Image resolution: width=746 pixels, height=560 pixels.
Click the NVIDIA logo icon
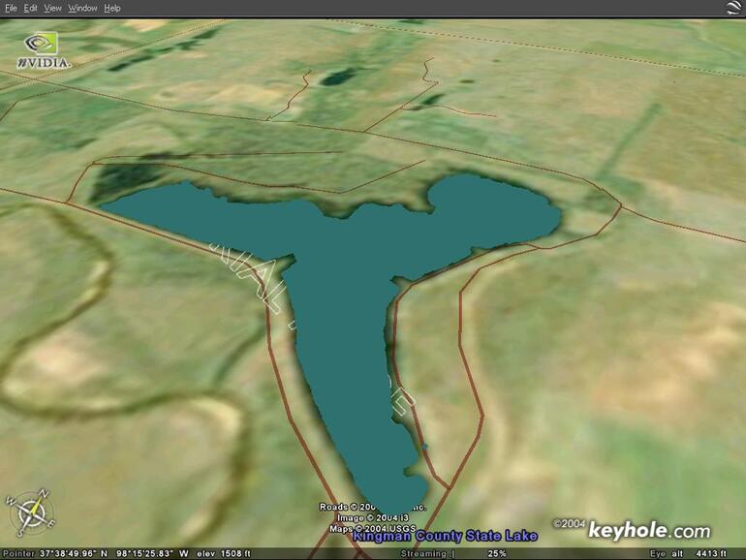pos(44,50)
